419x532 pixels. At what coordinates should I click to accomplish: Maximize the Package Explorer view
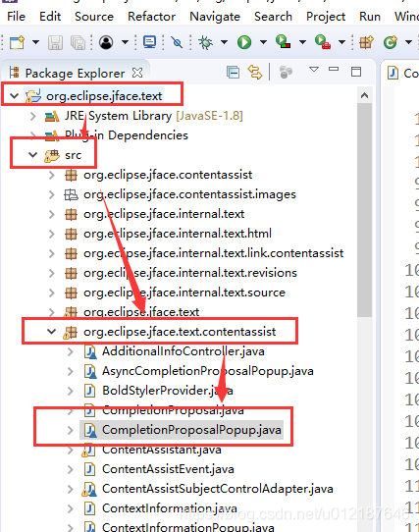pyautogui.click(x=356, y=72)
